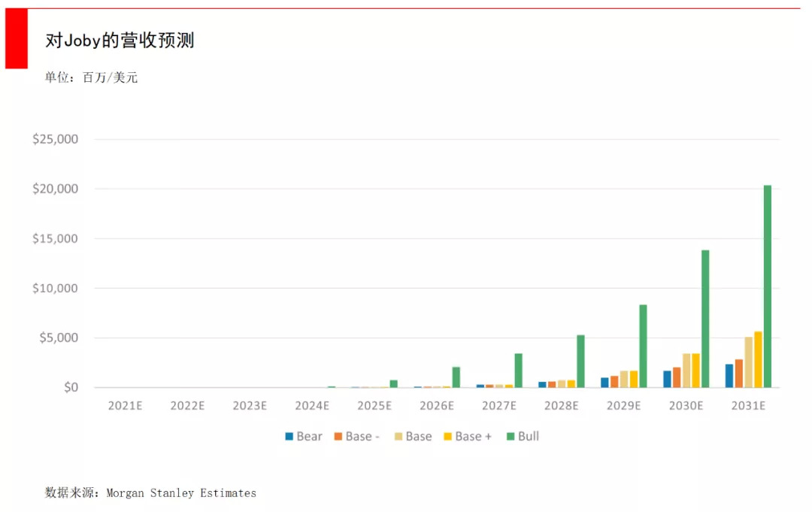Click the tan Base bar for 2030E
The image size is (812, 512).
coord(686,371)
